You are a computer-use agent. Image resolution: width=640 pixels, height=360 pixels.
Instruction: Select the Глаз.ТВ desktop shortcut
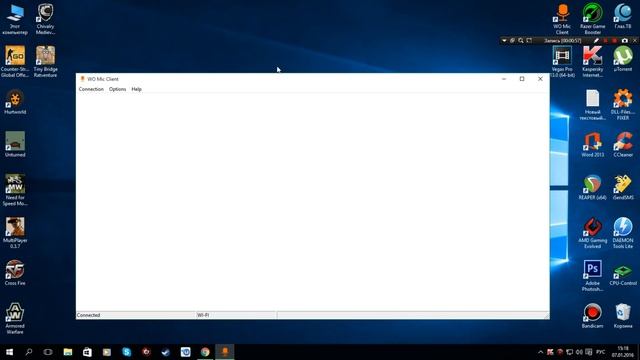point(623,16)
